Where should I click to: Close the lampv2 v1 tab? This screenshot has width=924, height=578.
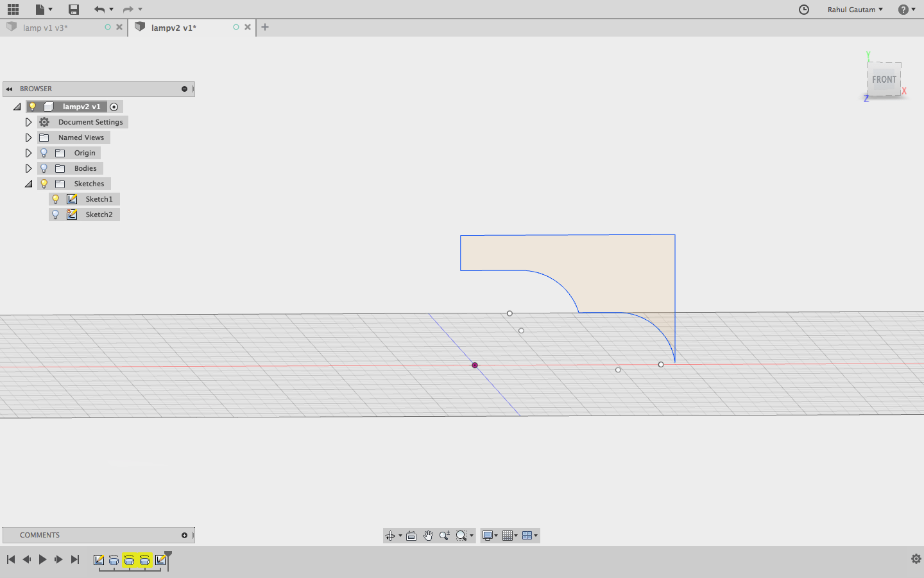[x=248, y=27]
